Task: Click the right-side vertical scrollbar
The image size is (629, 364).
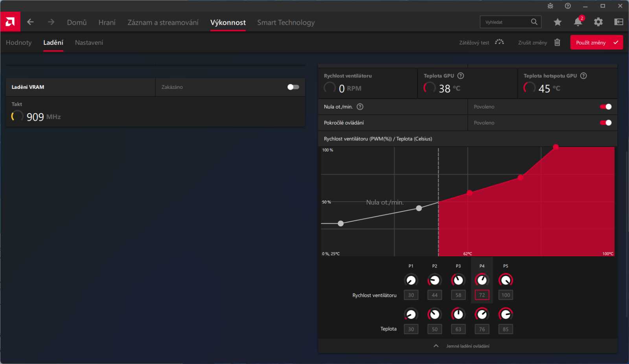Action: click(x=627, y=233)
